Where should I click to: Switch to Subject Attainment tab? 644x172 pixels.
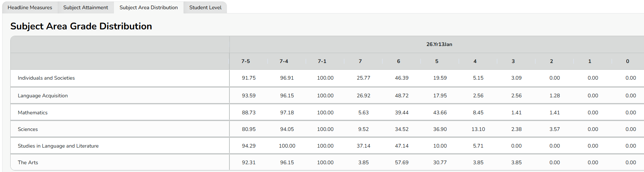pyautogui.click(x=86, y=7)
